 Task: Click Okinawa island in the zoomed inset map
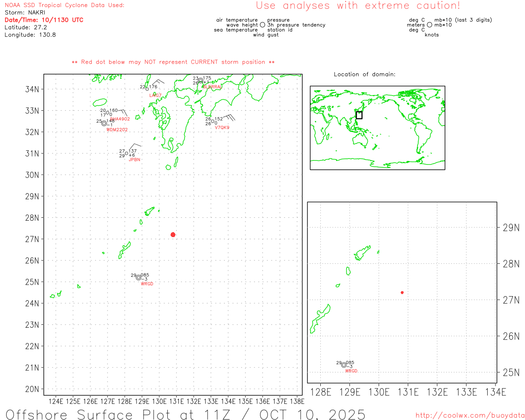point(320,318)
